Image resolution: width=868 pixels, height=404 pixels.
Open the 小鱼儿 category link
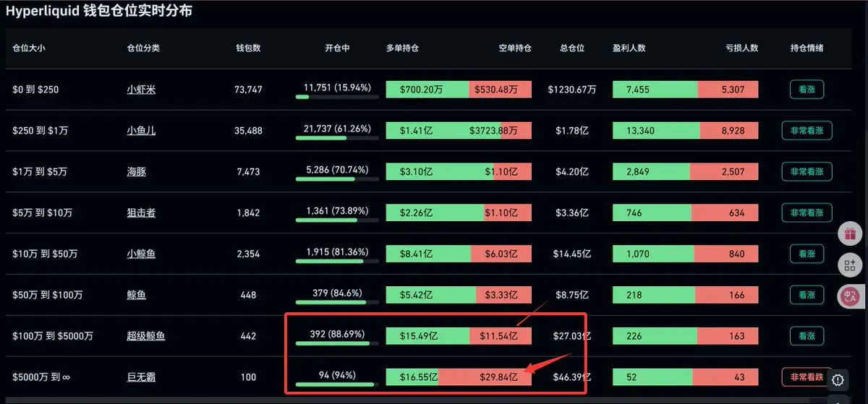141,131
